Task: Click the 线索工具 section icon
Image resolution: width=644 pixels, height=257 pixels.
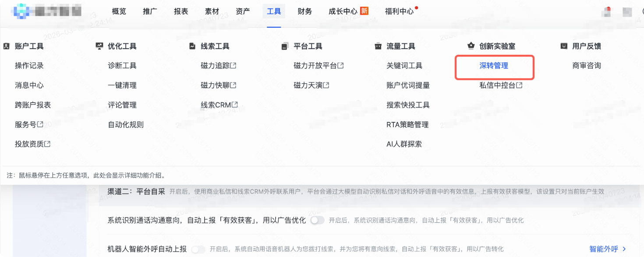Action: click(192, 46)
